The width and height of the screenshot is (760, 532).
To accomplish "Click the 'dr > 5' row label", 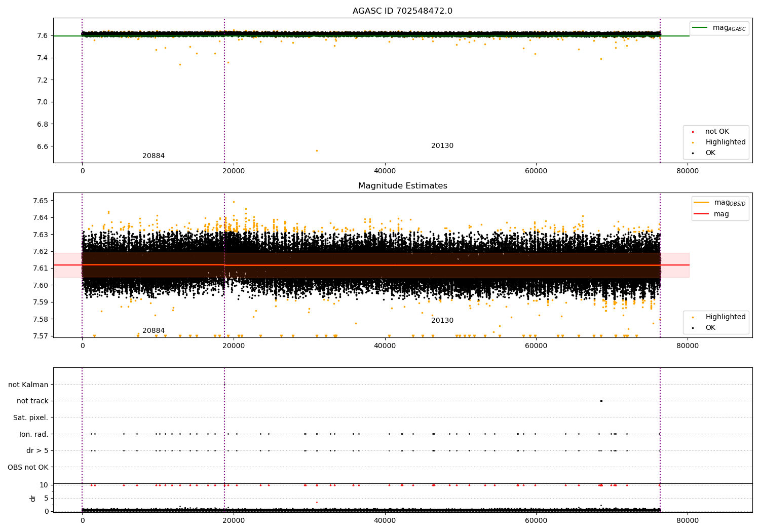I will coord(37,451).
